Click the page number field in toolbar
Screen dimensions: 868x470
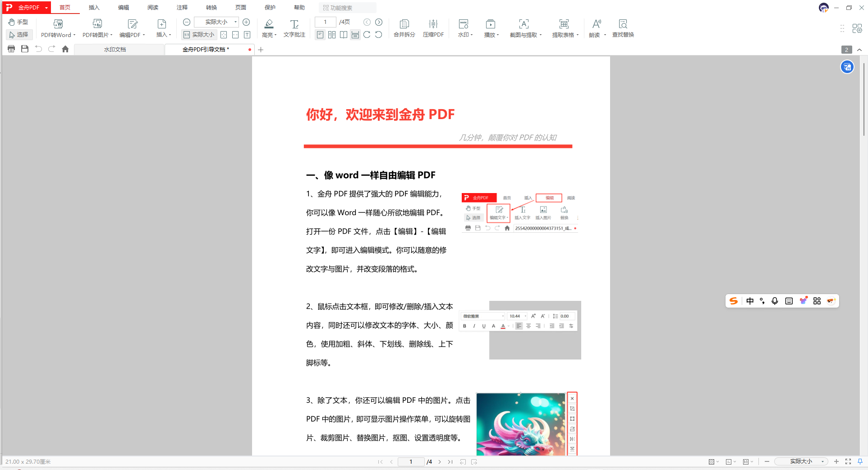(325, 22)
